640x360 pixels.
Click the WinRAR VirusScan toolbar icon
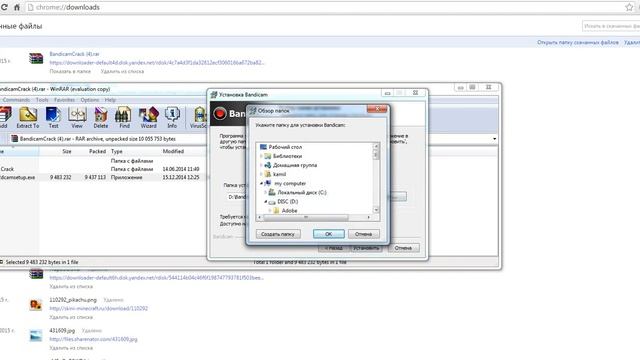pyautogui.click(x=199, y=118)
